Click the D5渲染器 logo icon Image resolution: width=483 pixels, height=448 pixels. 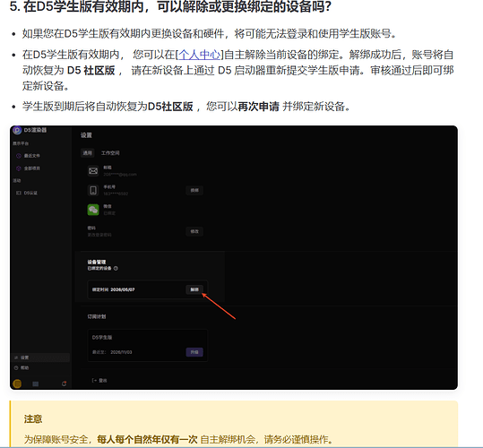pyautogui.click(x=17, y=130)
